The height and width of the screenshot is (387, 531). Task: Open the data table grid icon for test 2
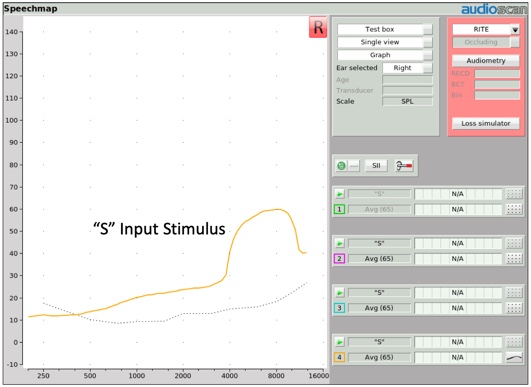[514, 259]
